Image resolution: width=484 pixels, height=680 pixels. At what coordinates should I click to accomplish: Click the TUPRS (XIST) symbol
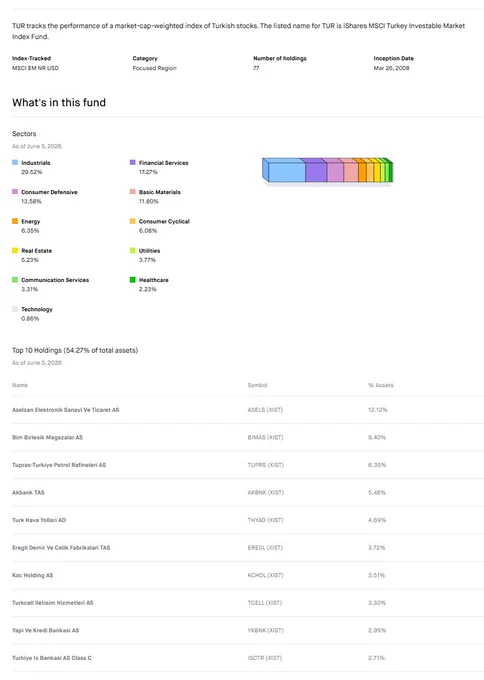coord(266,465)
